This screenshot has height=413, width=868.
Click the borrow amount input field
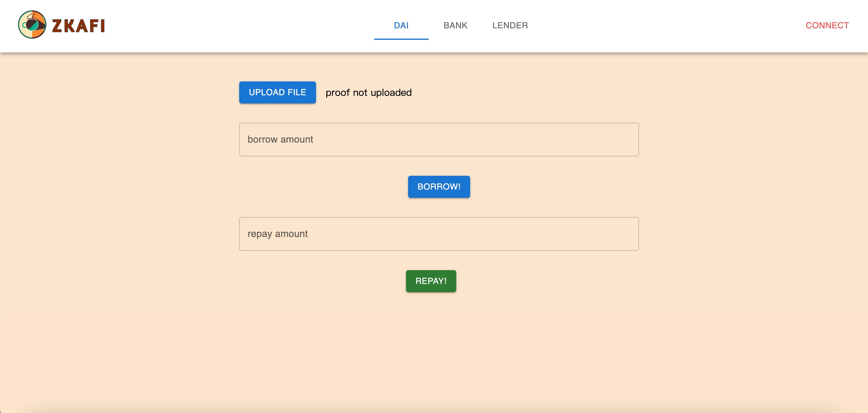pyautogui.click(x=439, y=140)
